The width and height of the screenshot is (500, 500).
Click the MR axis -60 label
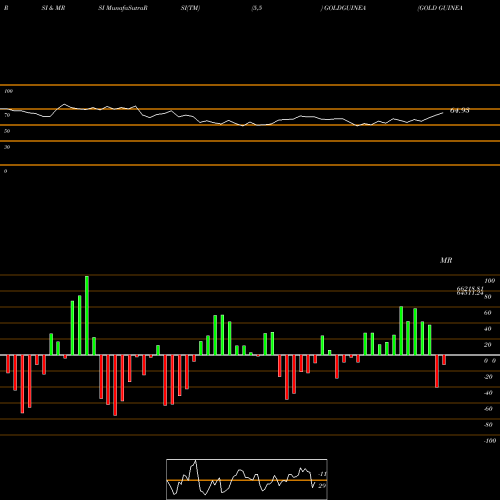488,409
